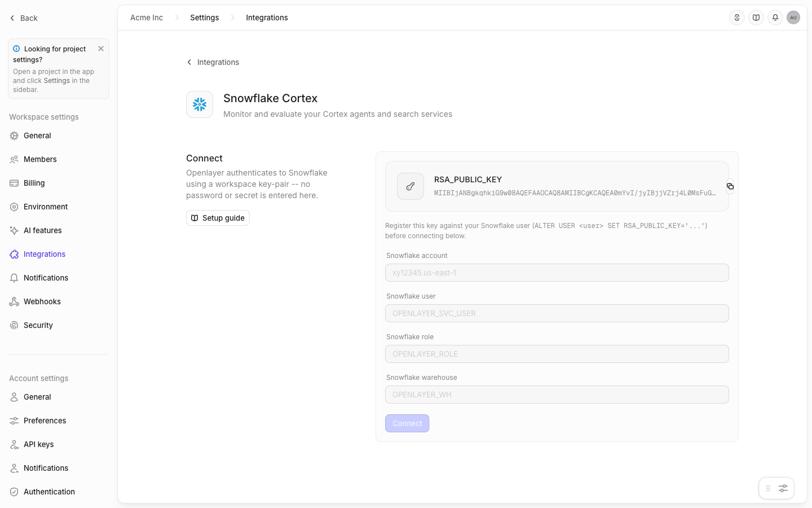Click Settings breadcrumb
Screen dimensions: 812x508
tap(205, 17)
